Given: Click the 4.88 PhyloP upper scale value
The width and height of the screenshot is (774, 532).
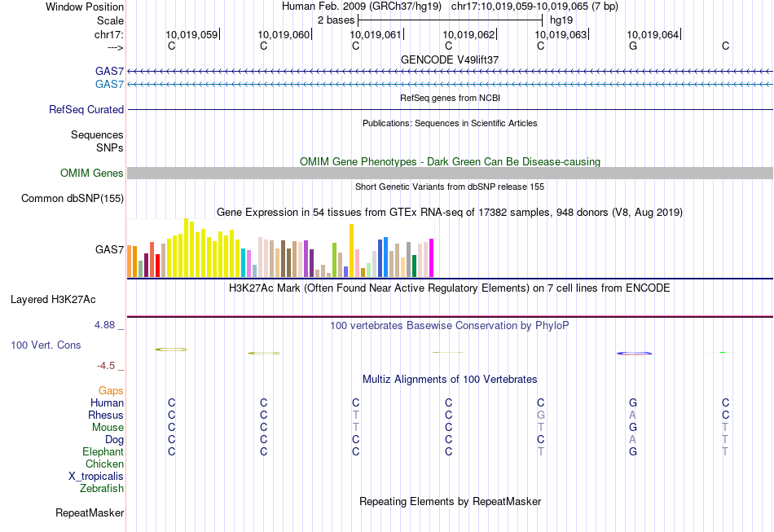Looking at the screenshot, I should click(x=104, y=325).
